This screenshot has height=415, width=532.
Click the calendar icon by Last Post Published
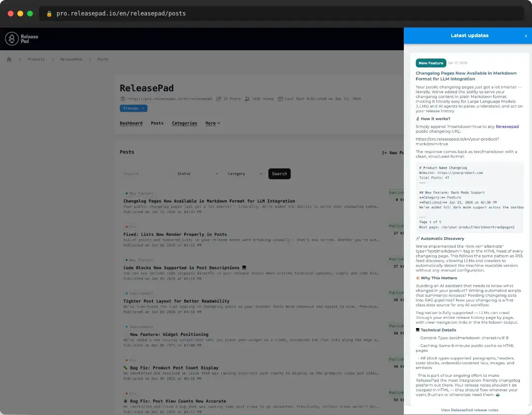[x=280, y=99]
